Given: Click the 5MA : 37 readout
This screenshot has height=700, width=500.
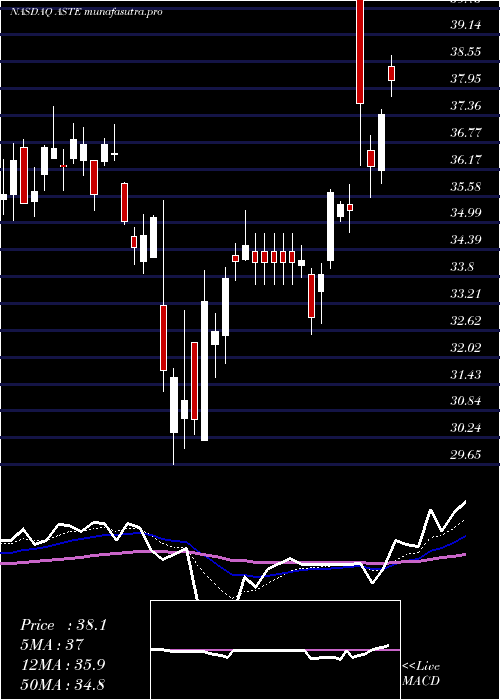Looking at the screenshot, I should tap(52, 645).
